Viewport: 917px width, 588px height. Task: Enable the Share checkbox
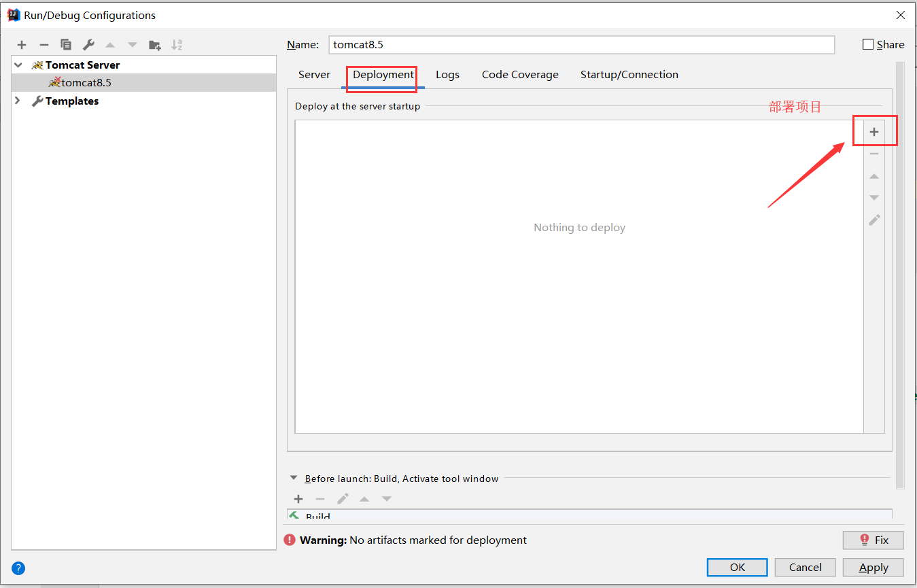coord(867,44)
